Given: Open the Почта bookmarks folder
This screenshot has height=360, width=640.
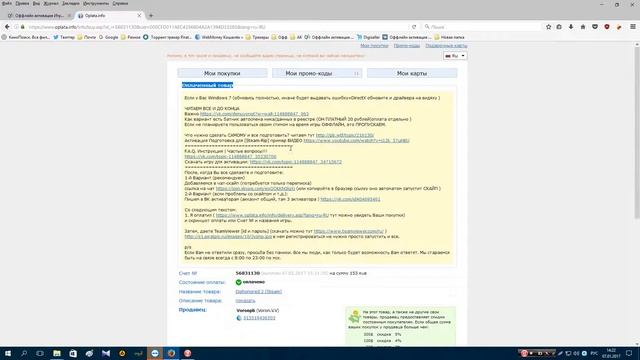Looking at the screenshot, I should tap(87, 37).
